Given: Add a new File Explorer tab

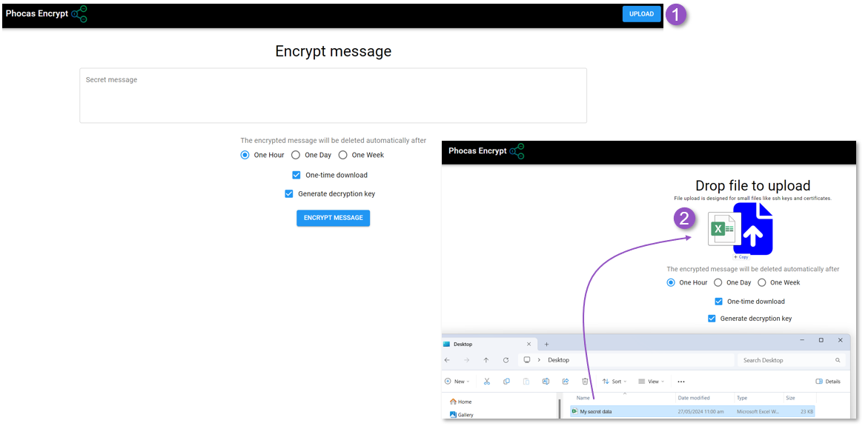Looking at the screenshot, I should coord(546,344).
